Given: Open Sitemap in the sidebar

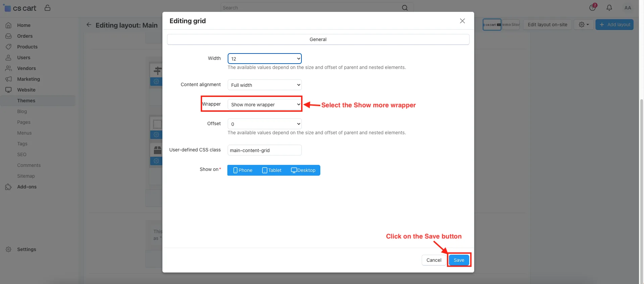Looking at the screenshot, I should (x=26, y=176).
